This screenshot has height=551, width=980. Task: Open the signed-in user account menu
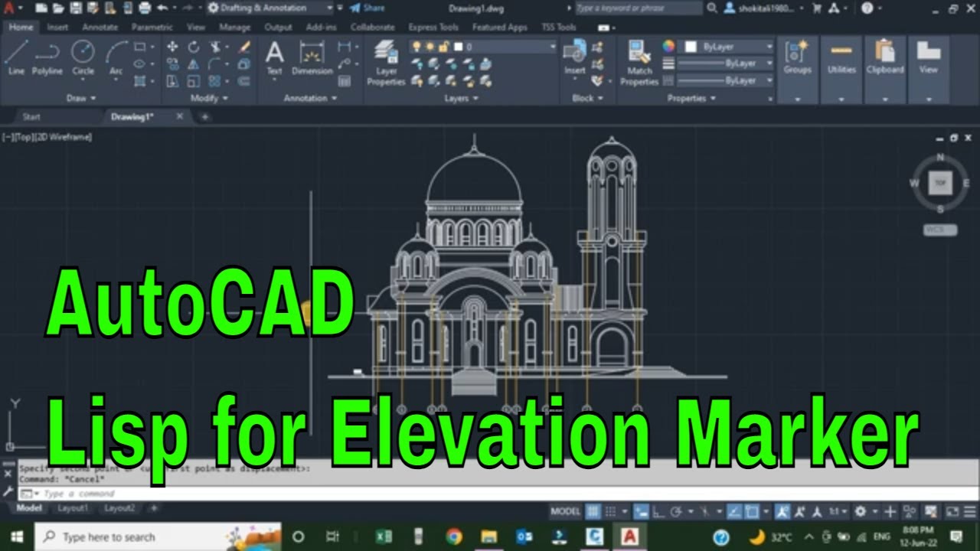(x=763, y=8)
